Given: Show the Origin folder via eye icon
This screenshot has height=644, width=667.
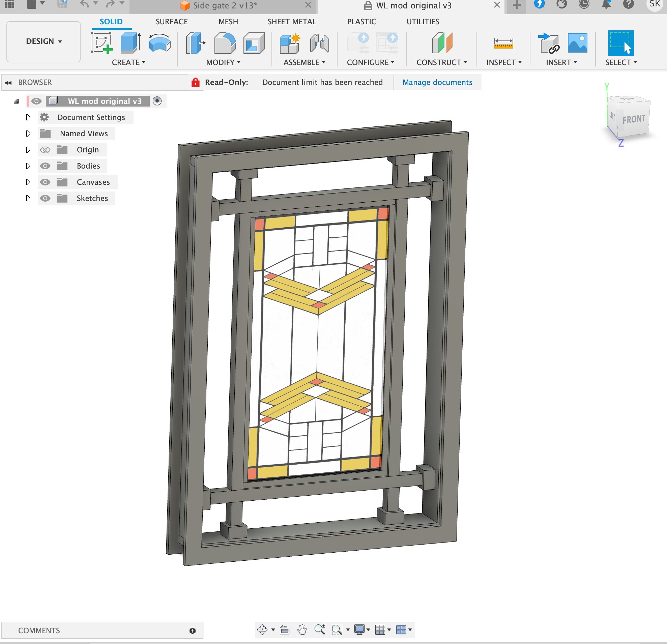Looking at the screenshot, I should (x=45, y=150).
